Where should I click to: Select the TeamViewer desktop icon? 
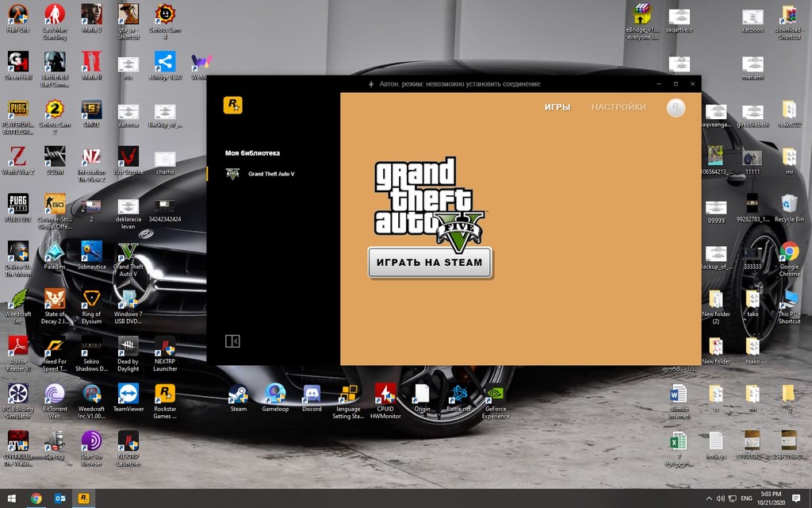click(128, 398)
